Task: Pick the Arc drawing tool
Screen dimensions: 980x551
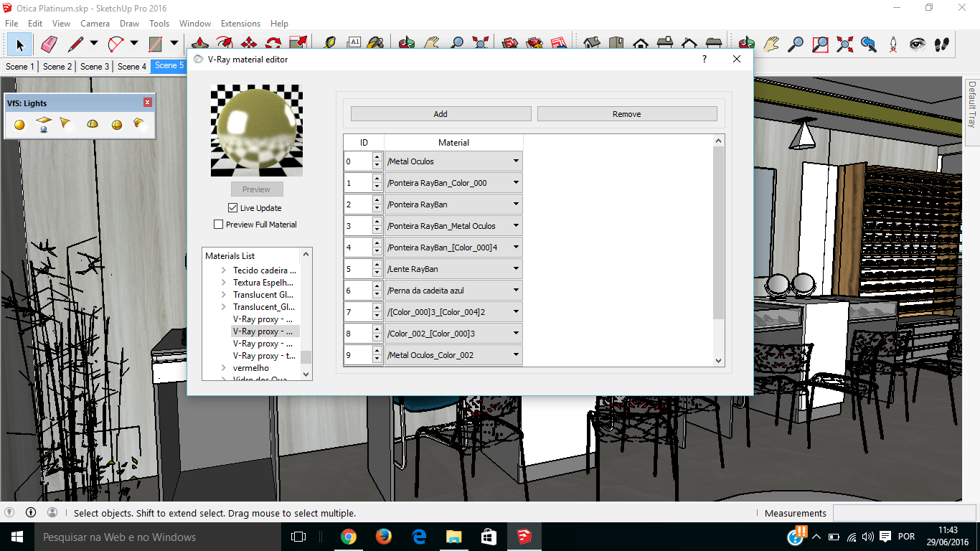Action: point(116,44)
